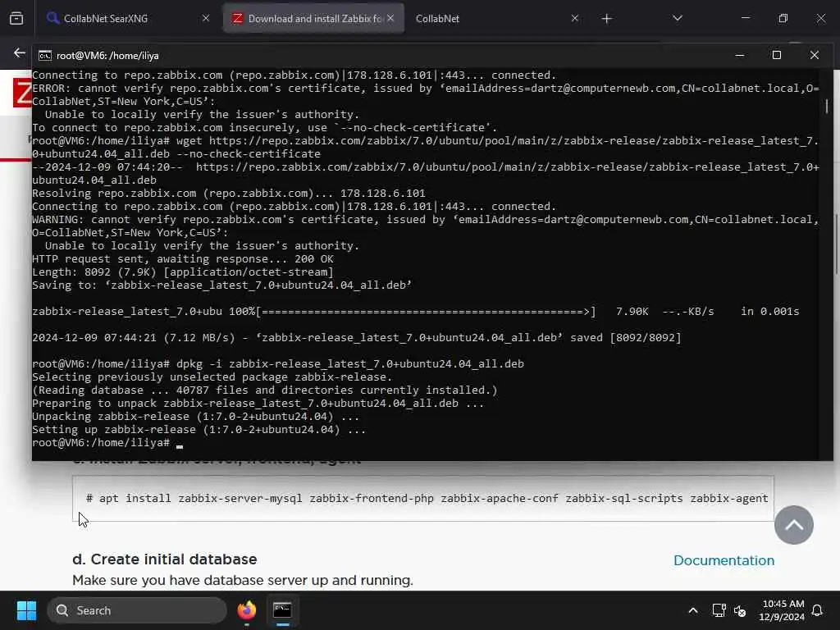Click the muted volume tray icon

[x=740, y=610]
